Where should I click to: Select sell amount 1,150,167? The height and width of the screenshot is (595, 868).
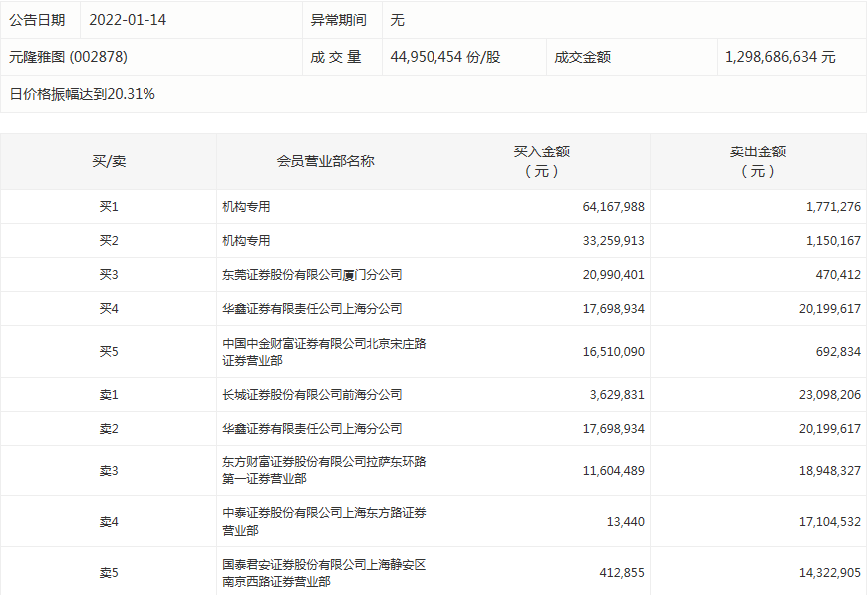[x=833, y=241]
